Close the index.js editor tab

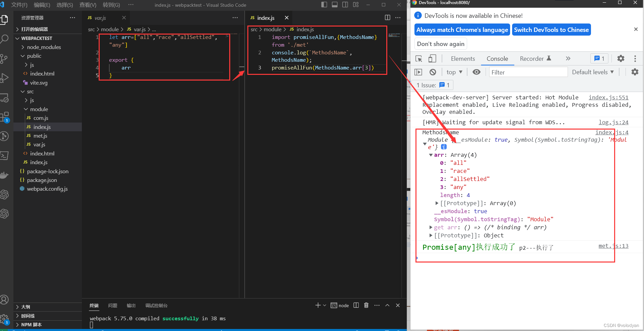(x=287, y=17)
